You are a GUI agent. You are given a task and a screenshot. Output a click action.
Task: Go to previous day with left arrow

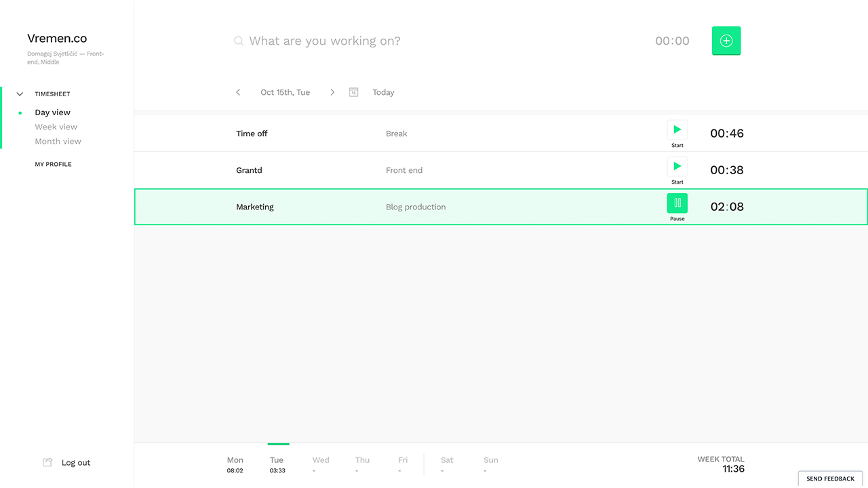point(238,91)
